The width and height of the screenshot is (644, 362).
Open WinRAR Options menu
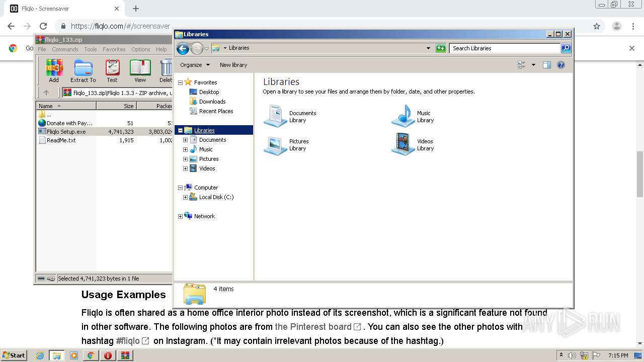tap(141, 49)
